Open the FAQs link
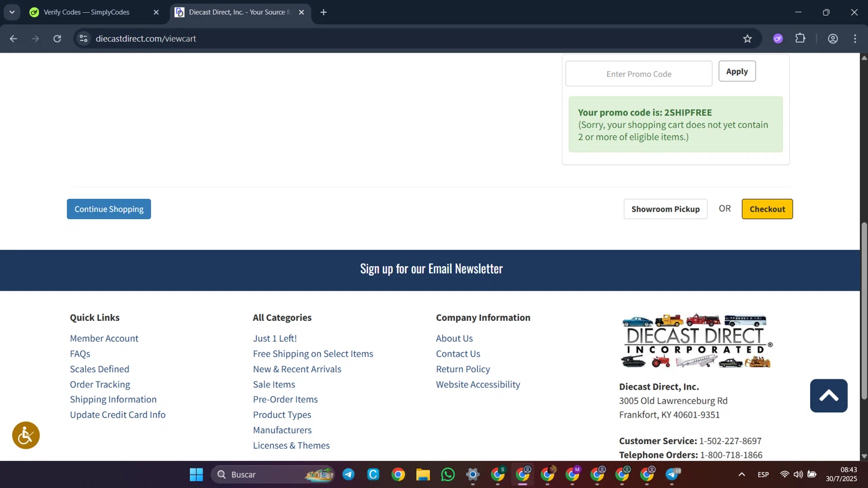868x488 pixels. point(80,354)
